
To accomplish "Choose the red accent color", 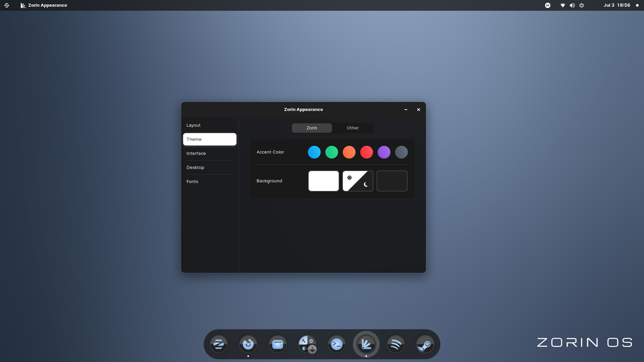I will coord(367,152).
